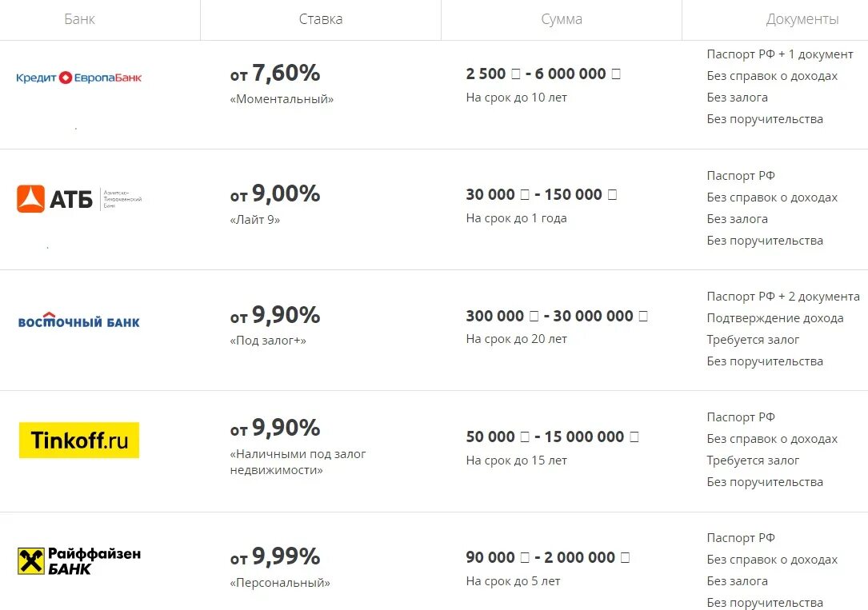
Task: Sort by the Банк column header
Action: point(80,19)
